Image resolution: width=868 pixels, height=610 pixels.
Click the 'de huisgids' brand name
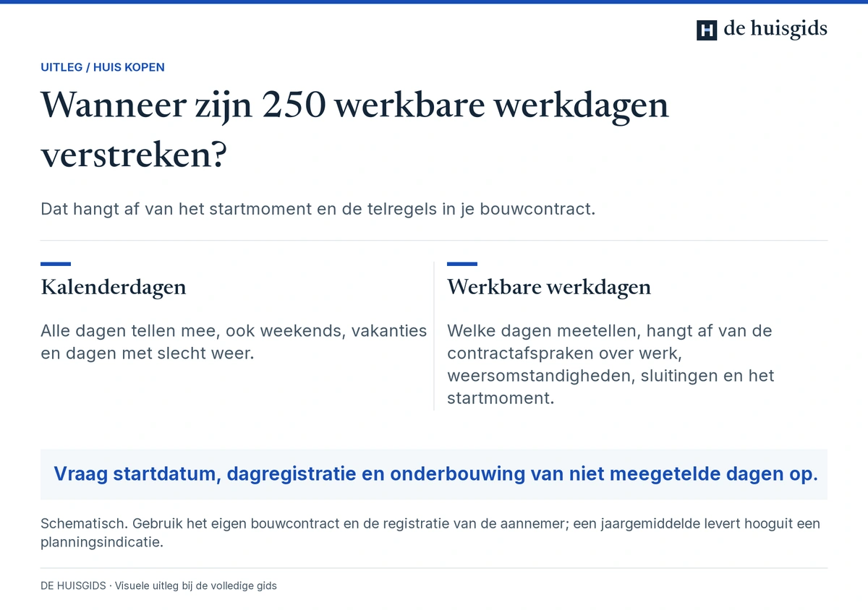click(x=775, y=29)
